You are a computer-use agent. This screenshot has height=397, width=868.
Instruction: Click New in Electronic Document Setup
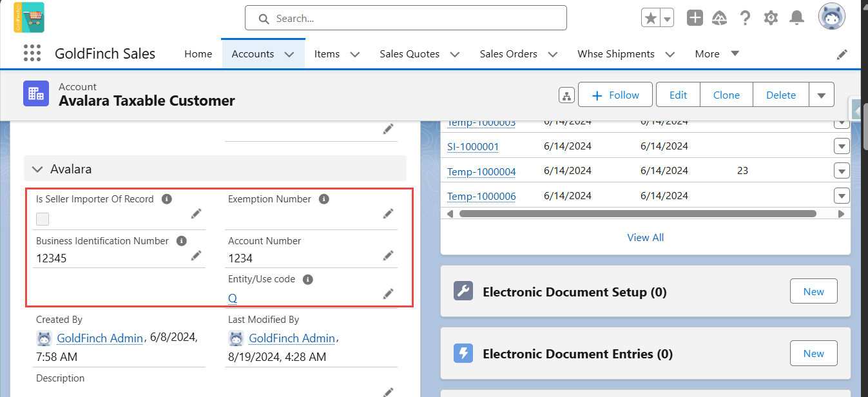(x=813, y=291)
